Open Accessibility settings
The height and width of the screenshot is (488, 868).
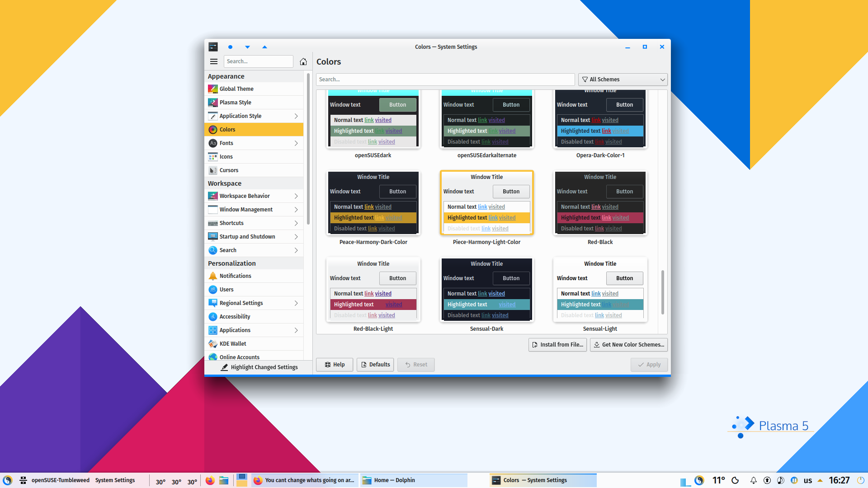254,317
